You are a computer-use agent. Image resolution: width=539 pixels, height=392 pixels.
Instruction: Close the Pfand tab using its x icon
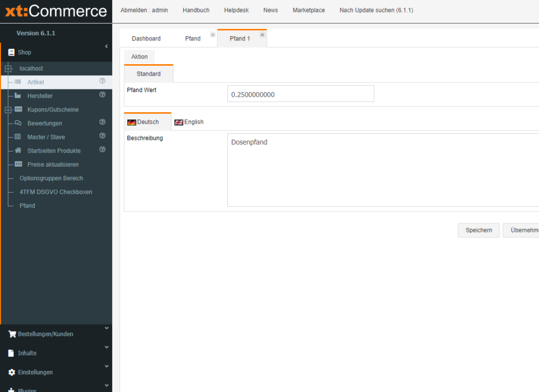pyautogui.click(x=213, y=35)
